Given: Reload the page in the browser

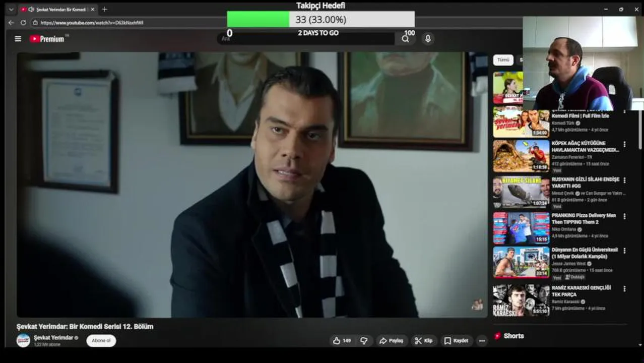Looking at the screenshot, I should (23, 23).
